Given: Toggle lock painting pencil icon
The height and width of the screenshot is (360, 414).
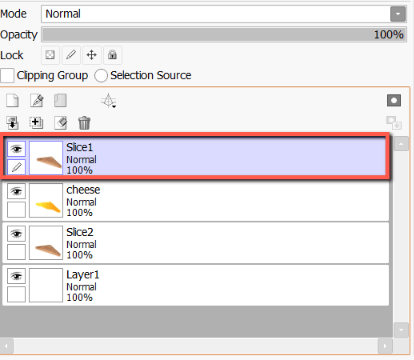Looking at the screenshot, I should click(x=71, y=55).
